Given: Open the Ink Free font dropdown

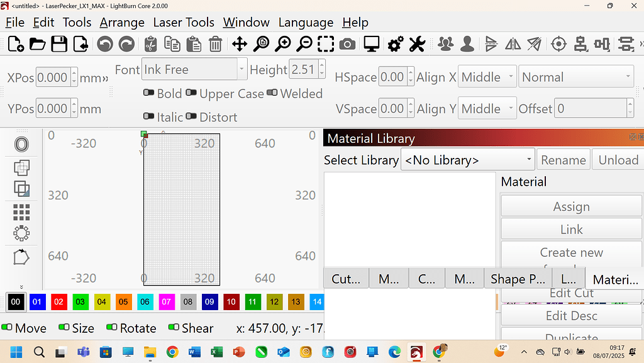Looking at the screenshot, I should [x=241, y=69].
